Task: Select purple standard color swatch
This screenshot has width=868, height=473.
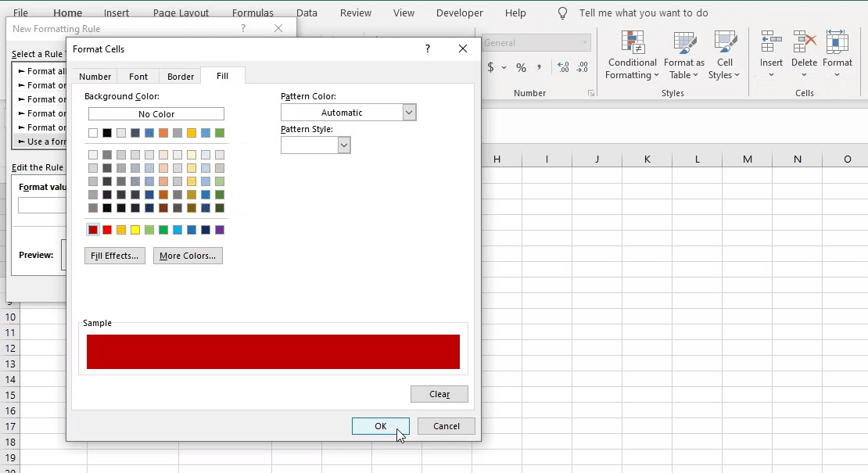Action: coord(220,230)
